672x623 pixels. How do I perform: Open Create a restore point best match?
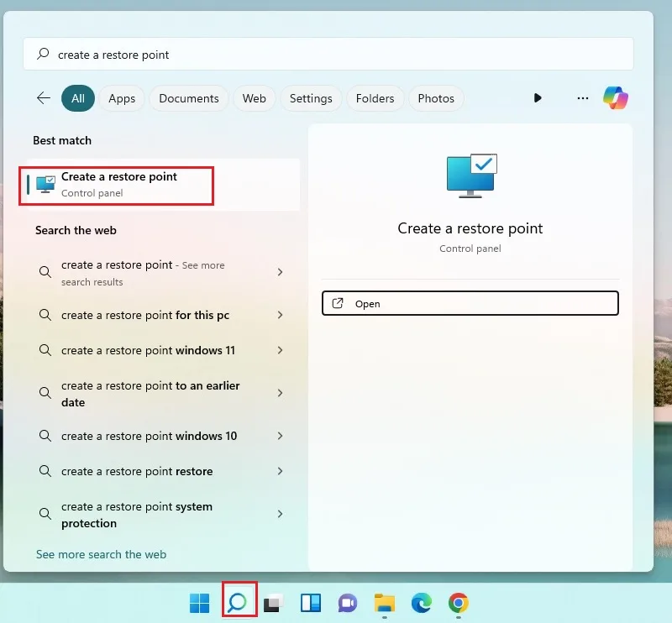pos(163,185)
